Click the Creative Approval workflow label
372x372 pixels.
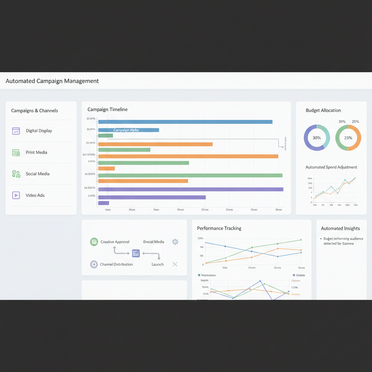[115, 242]
